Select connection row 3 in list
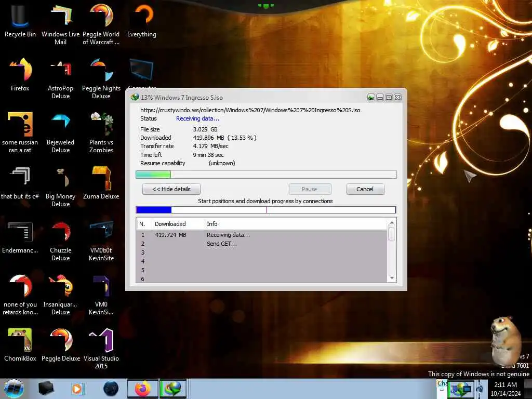532x399 pixels. [262, 252]
